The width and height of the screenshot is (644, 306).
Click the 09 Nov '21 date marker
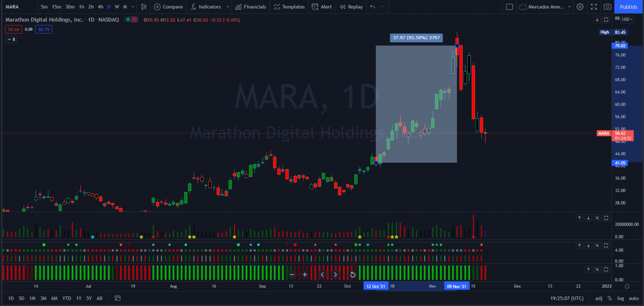pyautogui.click(x=457, y=286)
